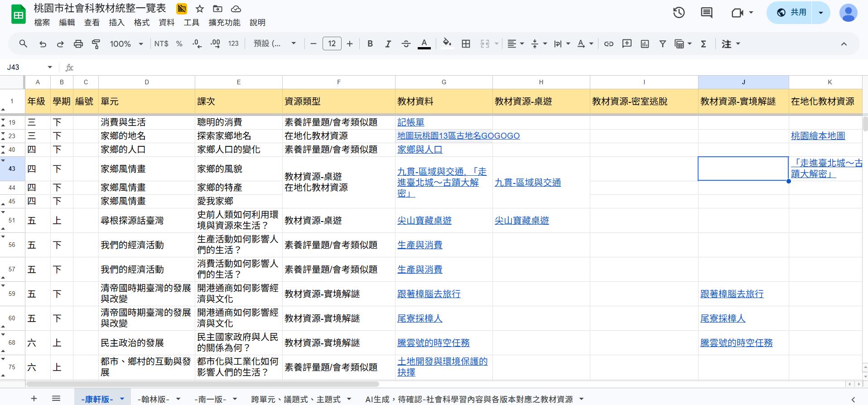The height and width of the screenshot is (405, 868).
Task: Print the spreadsheet
Action: (78, 44)
